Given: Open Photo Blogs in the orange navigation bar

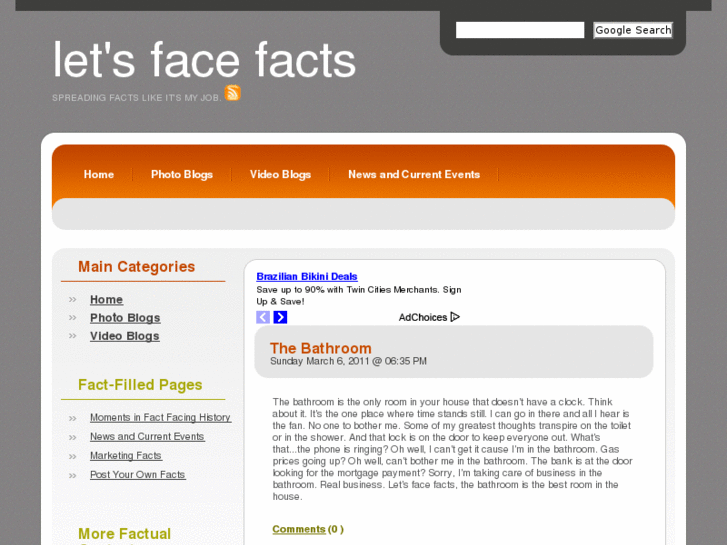Looking at the screenshot, I should [182, 174].
